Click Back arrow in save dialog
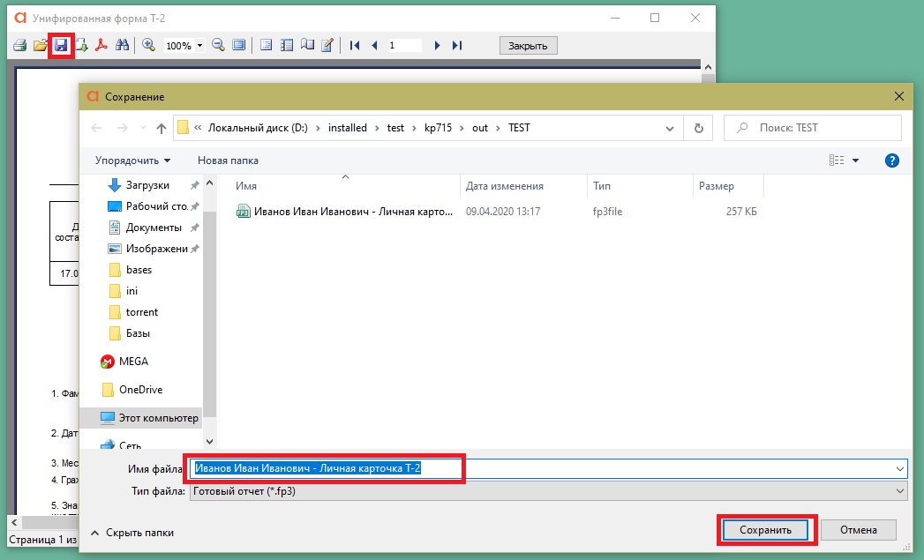This screenshot has width=924, height=560. [x=97, y=128]
